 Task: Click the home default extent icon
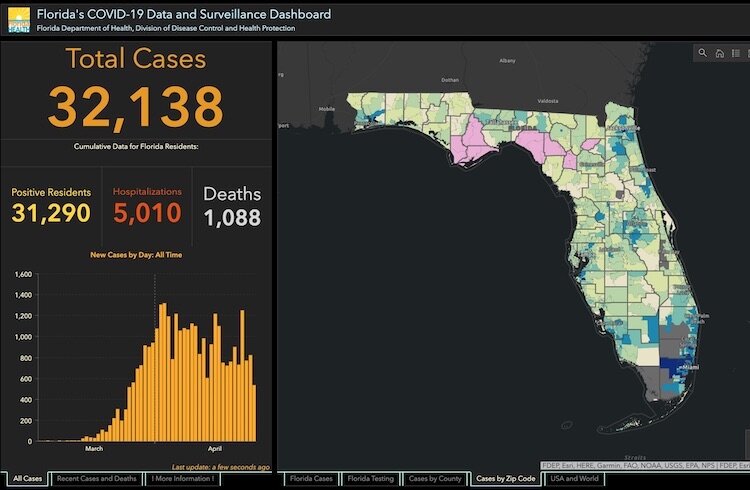pyautogui.click(x=719, y=54)
